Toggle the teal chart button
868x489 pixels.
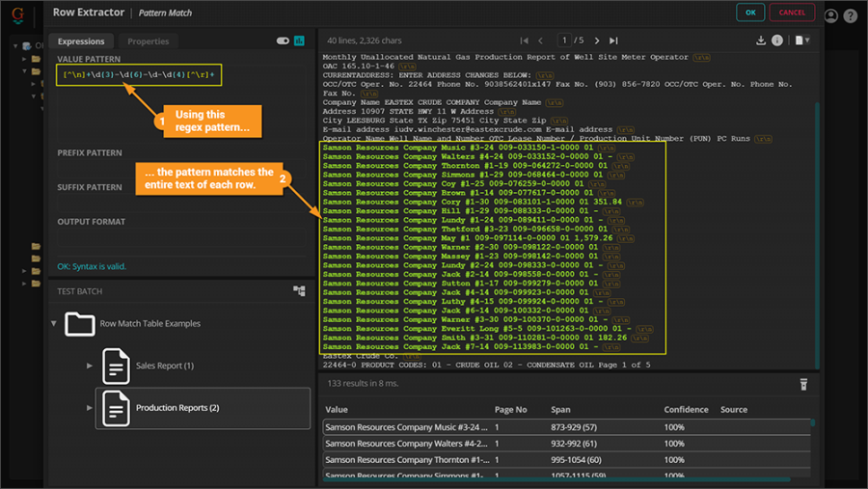click(x=299, y=41)
